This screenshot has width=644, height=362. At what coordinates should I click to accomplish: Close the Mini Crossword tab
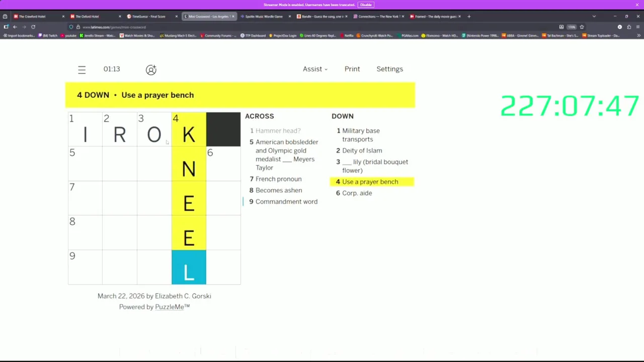coord(233,17)
